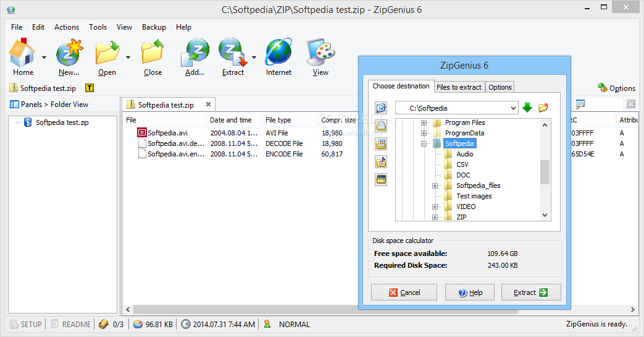
Task: Select Softpedia test.zip in Folder View tree
Action: pyautogui.click(x=62, y=122)
